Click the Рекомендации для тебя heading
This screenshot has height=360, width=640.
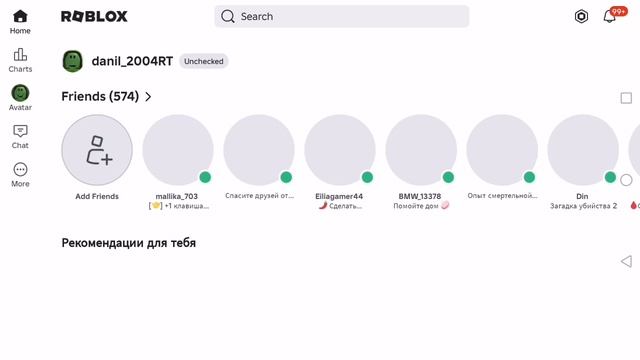click(129, 243)
